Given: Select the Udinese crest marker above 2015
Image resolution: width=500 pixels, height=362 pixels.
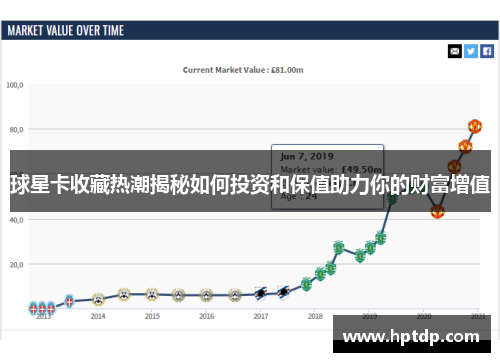Looking at the screenshot, I should (x=152, y=295).
